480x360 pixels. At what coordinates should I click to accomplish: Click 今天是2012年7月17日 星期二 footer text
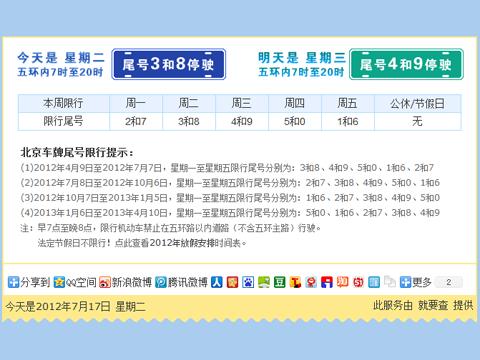(x=76, y=306)
